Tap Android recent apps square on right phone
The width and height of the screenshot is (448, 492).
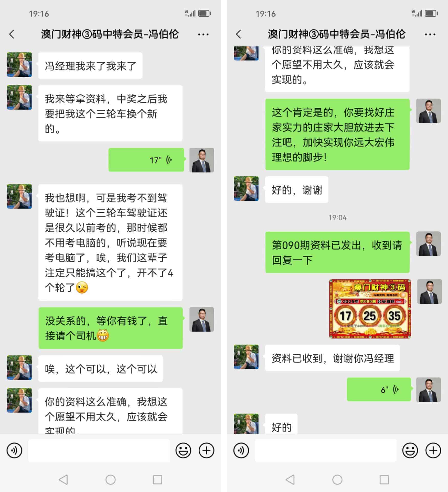(384, 480)
